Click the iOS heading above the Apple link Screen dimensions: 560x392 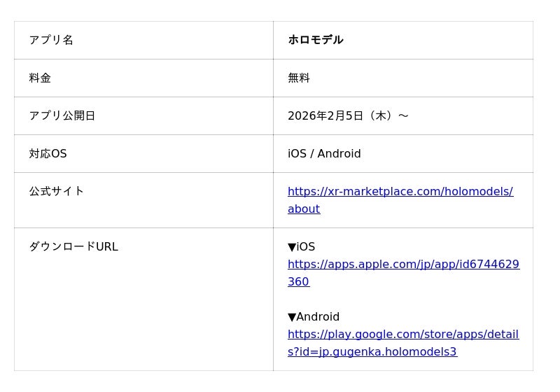coord(306,247)
